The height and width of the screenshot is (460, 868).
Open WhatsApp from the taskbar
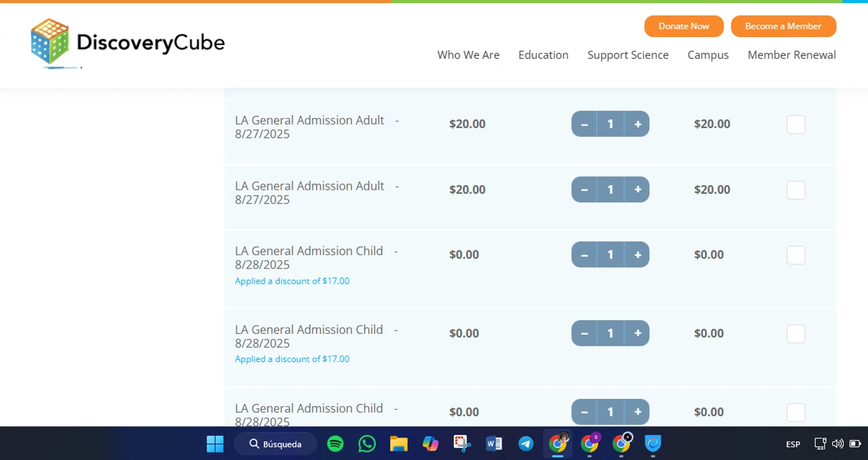tap(367, 444)
